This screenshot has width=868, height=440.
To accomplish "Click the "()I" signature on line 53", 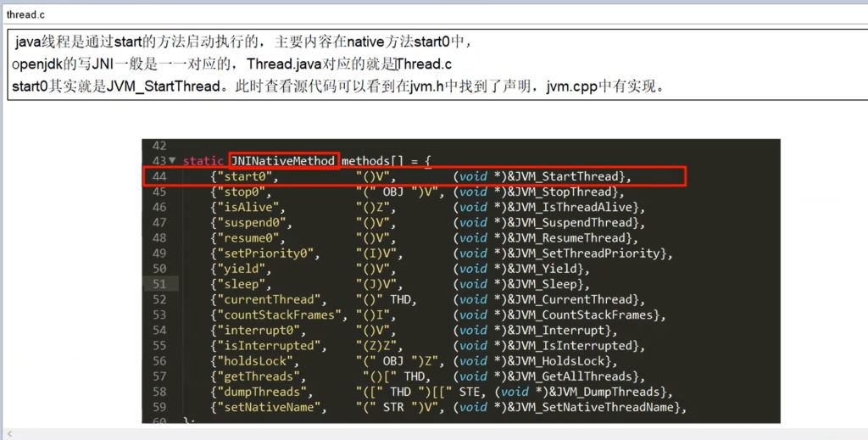I will click(373, 315).
